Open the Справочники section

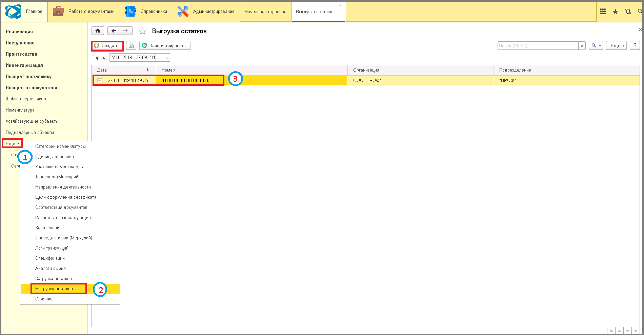click(146, 12)
